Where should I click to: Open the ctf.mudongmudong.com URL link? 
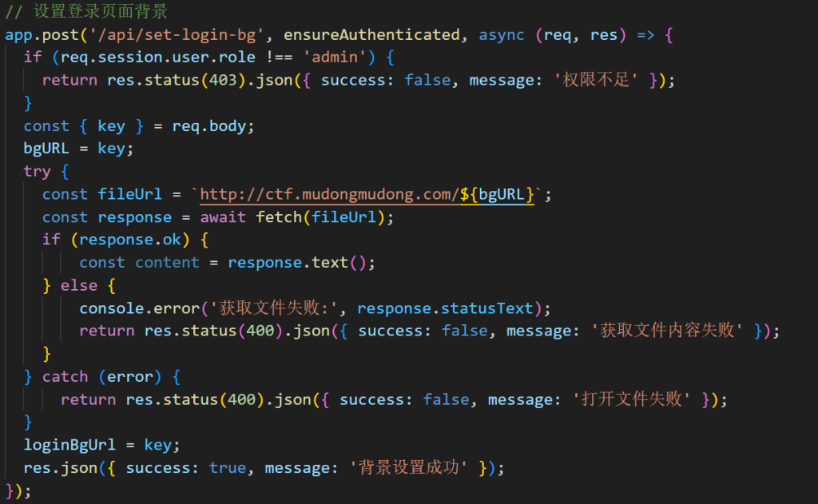367,195
